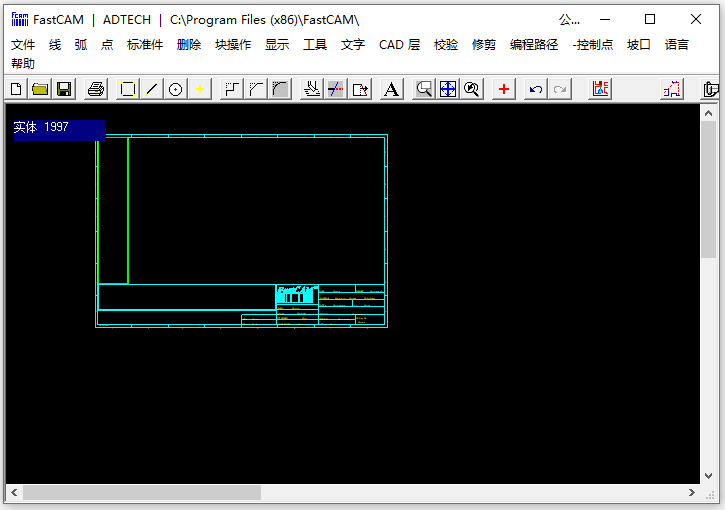Open the 工具 menu
Image resolution: width=725 pixels, height=510 pixels.
tap(315, 45)
